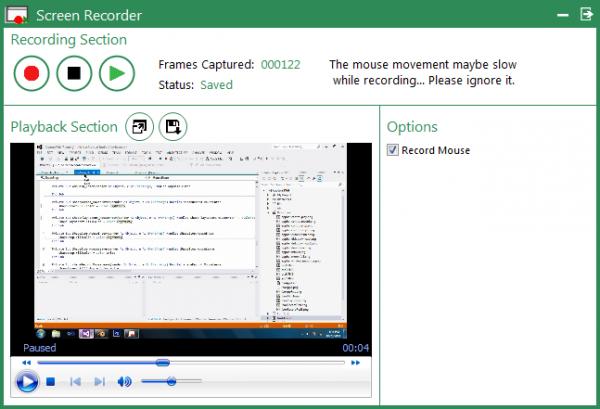This screenshot has width=600, height=409.
Task: Start recording with the red record button
Action: pos(31,73)
